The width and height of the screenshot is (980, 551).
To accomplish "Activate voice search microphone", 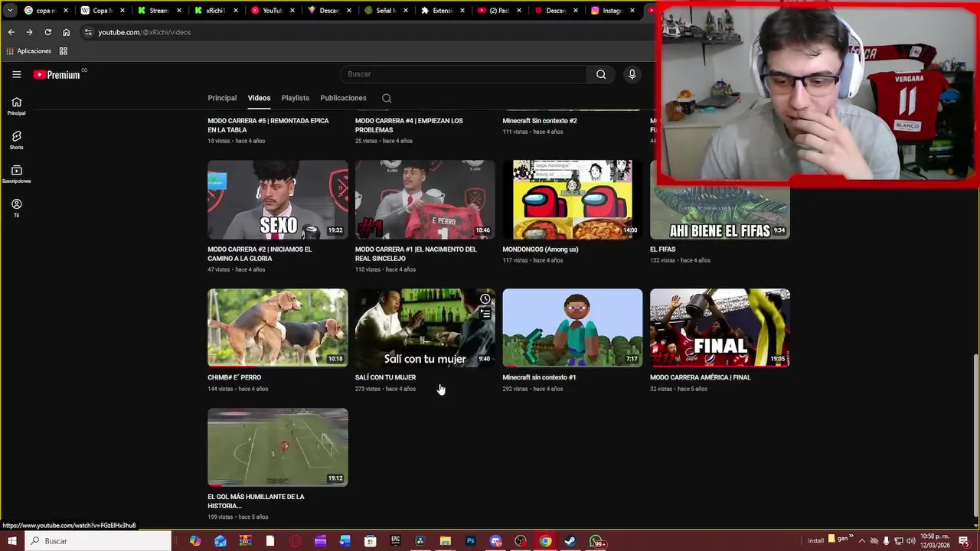I will [x=632, y=74].
